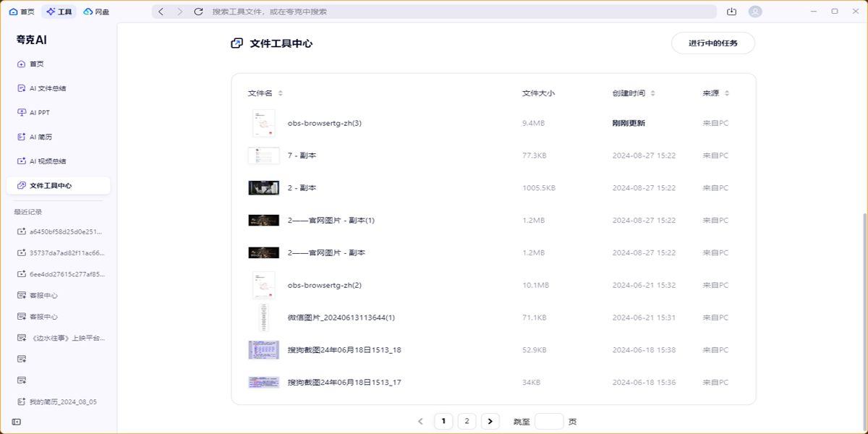Sort by 文件名 column arrows
Viewport: 868px width, 434px height.
point(281,93)
